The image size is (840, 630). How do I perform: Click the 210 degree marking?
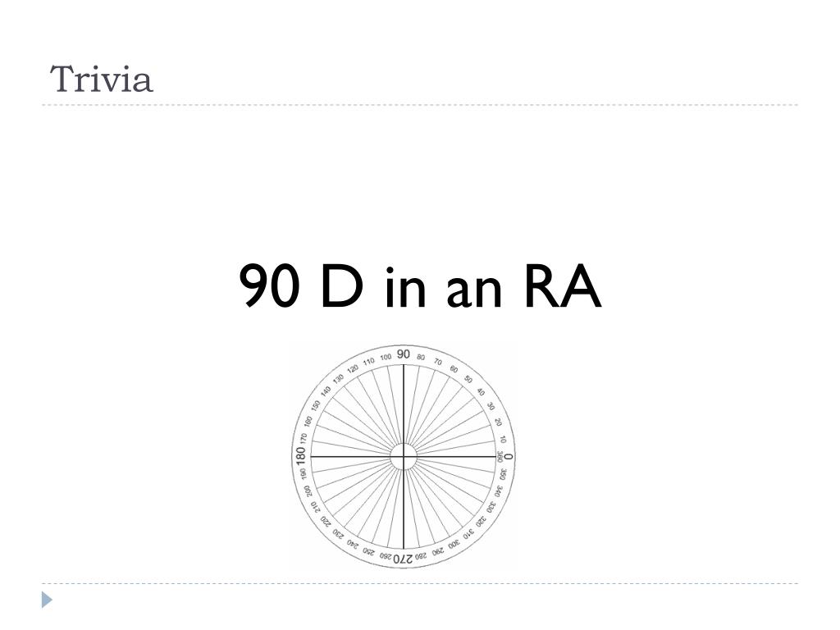pyautogui.click(x=315, y=507)
